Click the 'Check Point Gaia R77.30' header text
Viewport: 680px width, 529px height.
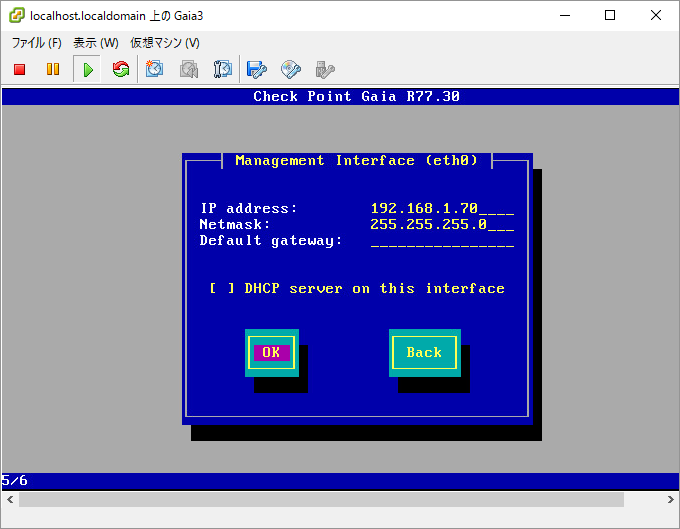pos(356,96)
